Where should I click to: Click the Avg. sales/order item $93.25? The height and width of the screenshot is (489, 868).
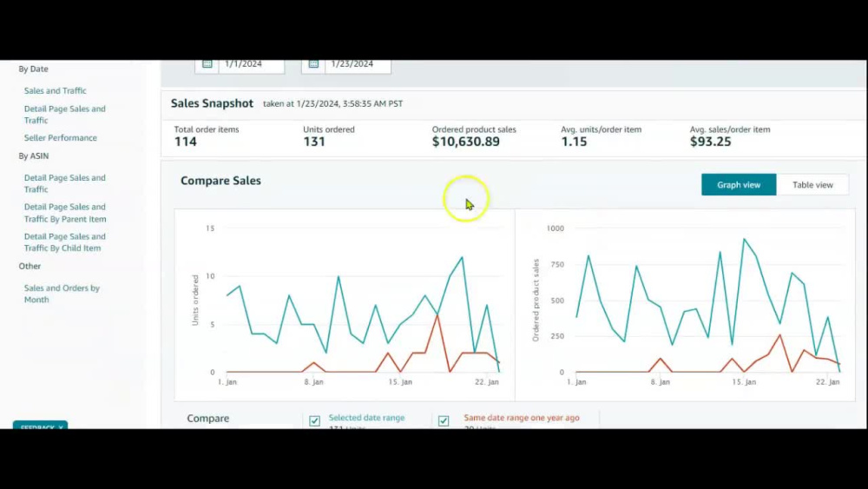coord(710,142)
